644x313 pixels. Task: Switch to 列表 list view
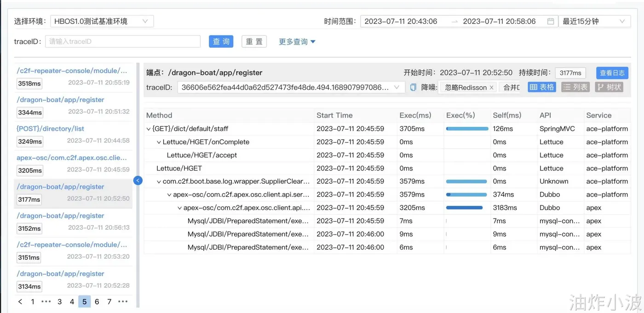click(575, 87)
